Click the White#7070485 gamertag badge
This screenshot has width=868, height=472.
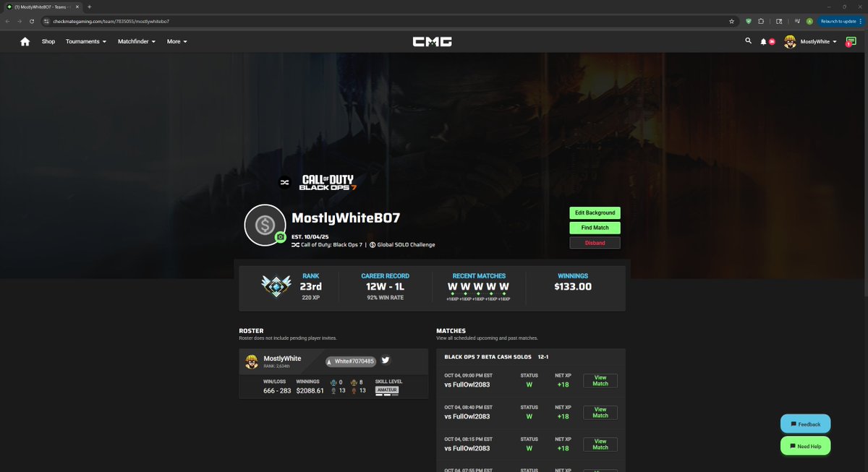pyautogui.click(x=351, y=361)
